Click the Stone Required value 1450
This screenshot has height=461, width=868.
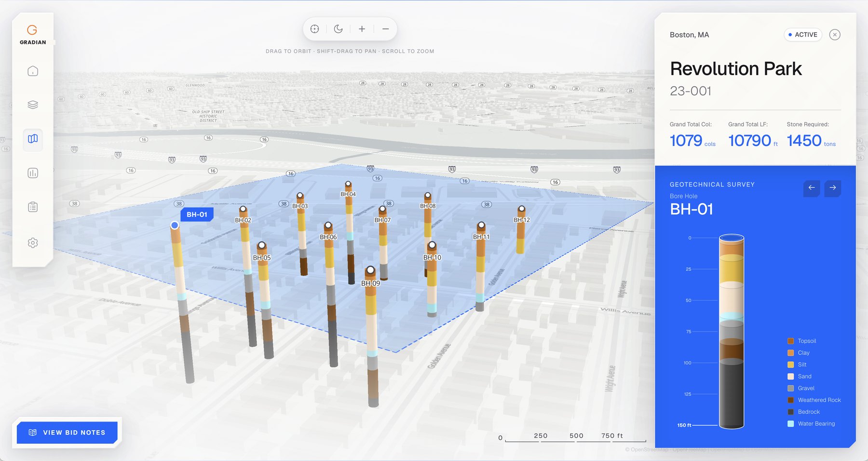pos(804,141)
